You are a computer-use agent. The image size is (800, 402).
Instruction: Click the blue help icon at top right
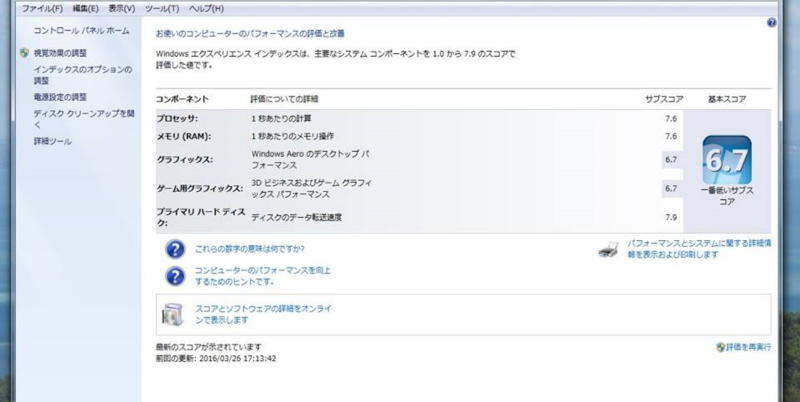pos(771,22)
